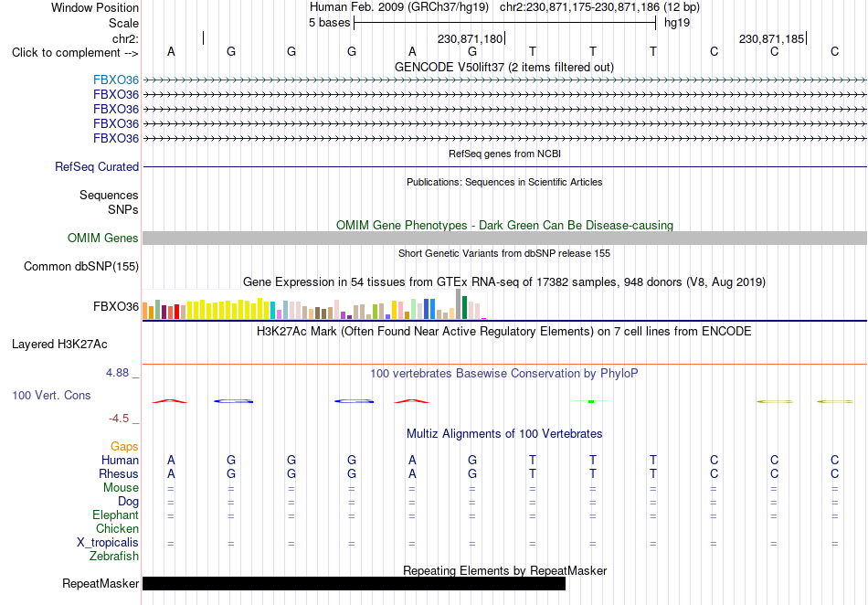Click 'Click to complement -->' label
Screen dimensions: 868x605
click(x=75, y=53)
